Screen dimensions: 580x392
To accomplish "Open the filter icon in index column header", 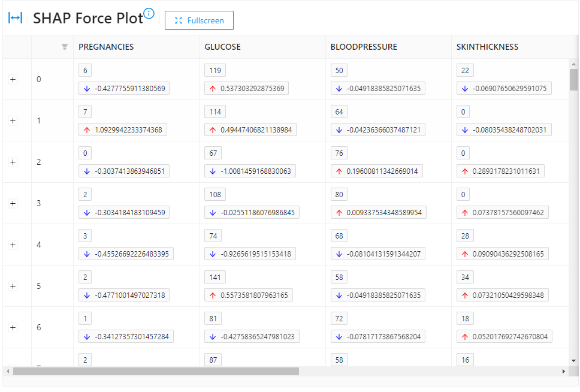I will [x=65, y=47].
